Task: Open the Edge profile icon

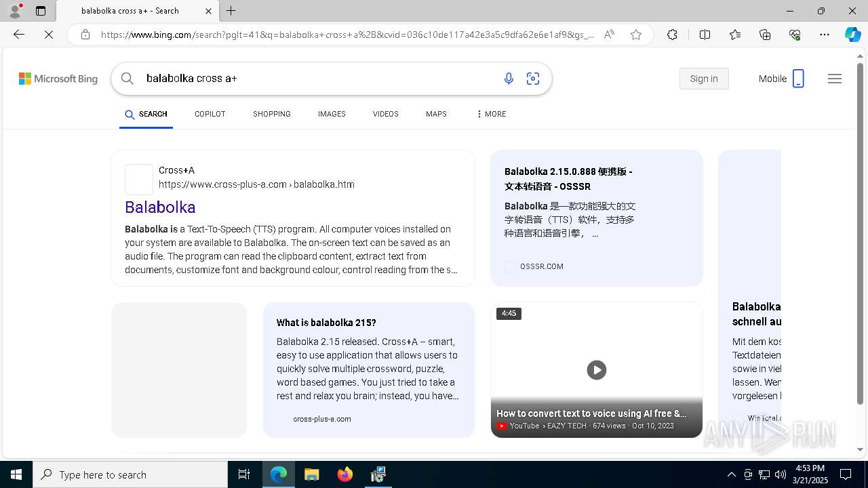Action: click(15, 11)
